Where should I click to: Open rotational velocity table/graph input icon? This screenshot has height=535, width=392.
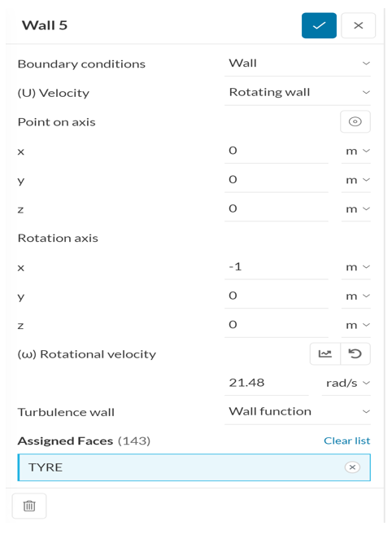click(324, 354)
